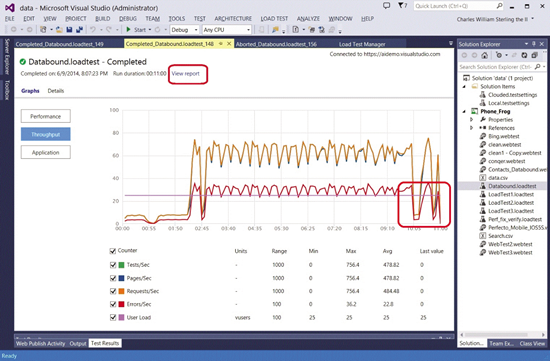The height and width of the screenshot is (361, 550).
Task: Click the Undo arrow icon
Action: [x=93, y=30]
